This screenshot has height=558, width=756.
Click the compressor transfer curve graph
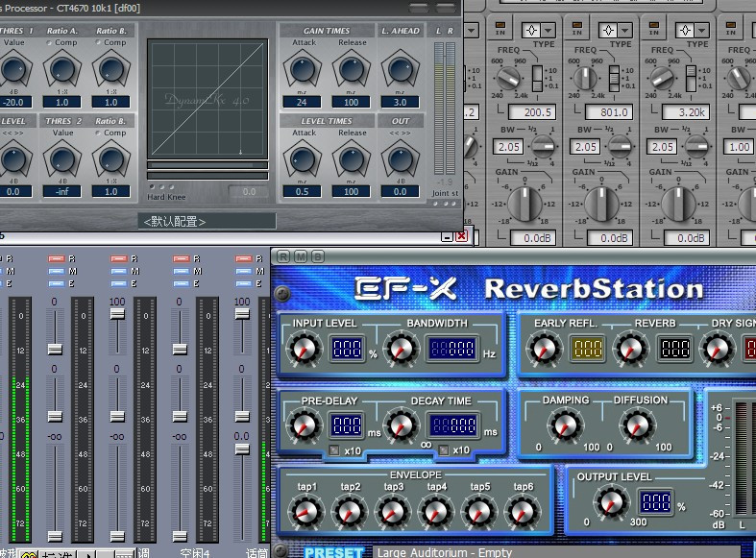click(207, 99)
